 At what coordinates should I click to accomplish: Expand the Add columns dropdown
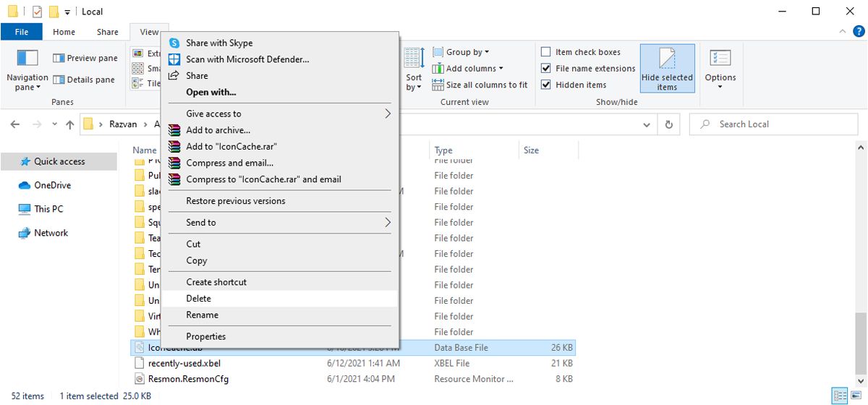[466, 69]
